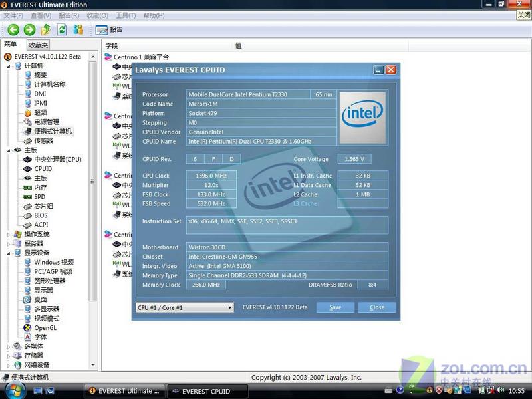Open the Windows Start orb
Screen dimensions: 532x399
point(14,390)
